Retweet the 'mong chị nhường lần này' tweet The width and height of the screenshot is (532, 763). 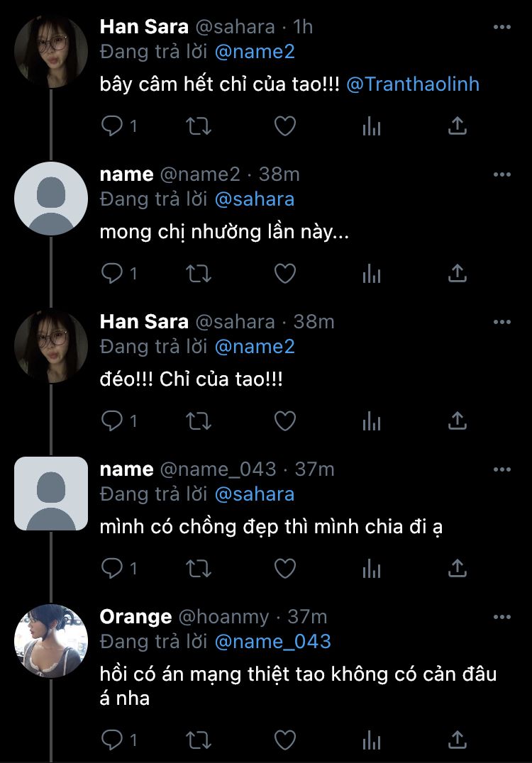(198, 274)
